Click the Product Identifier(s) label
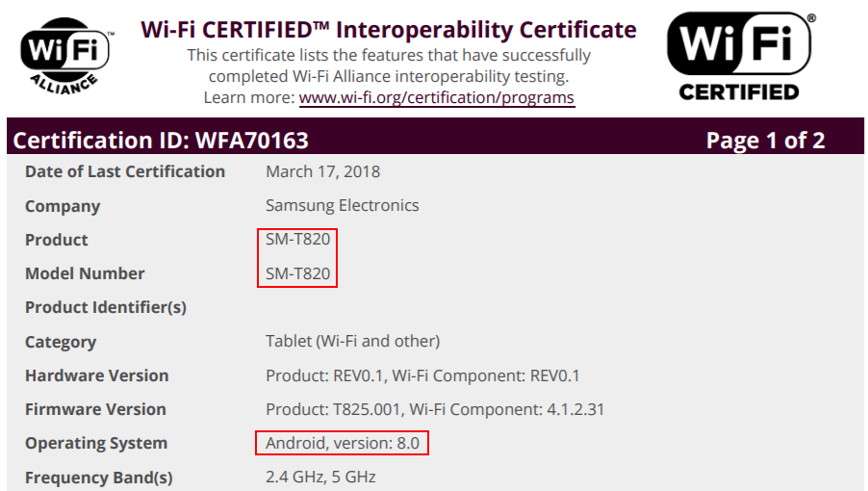868x491 pixels. (106, 307)
